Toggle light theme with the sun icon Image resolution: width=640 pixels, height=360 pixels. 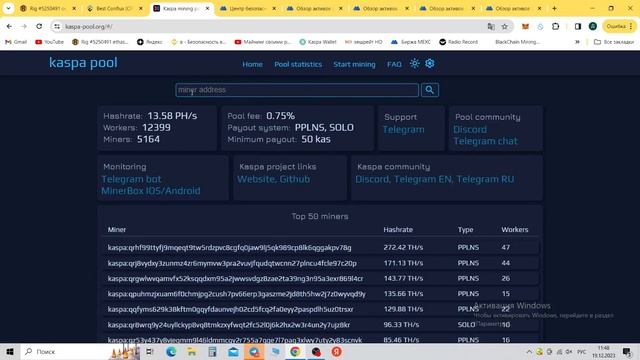[x=415, y=64]
